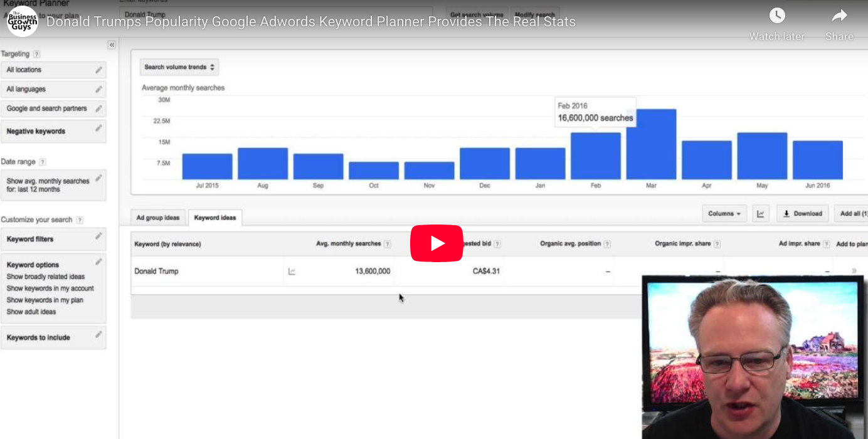Screen dimensions: 868x439
Task: Open the video title link
Action: [x=310, y=22]
